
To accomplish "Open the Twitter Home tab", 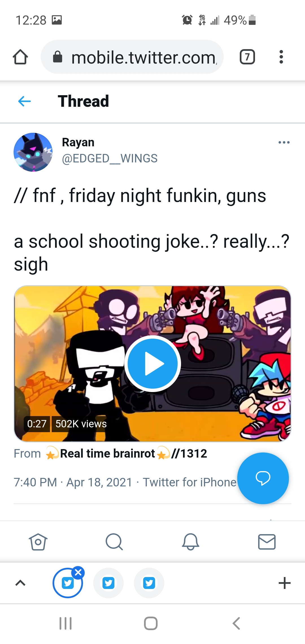I will [38, 542].
